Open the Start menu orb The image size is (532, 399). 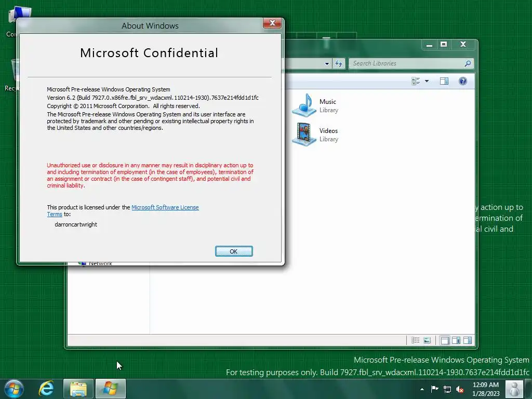[x=14, y=389]
